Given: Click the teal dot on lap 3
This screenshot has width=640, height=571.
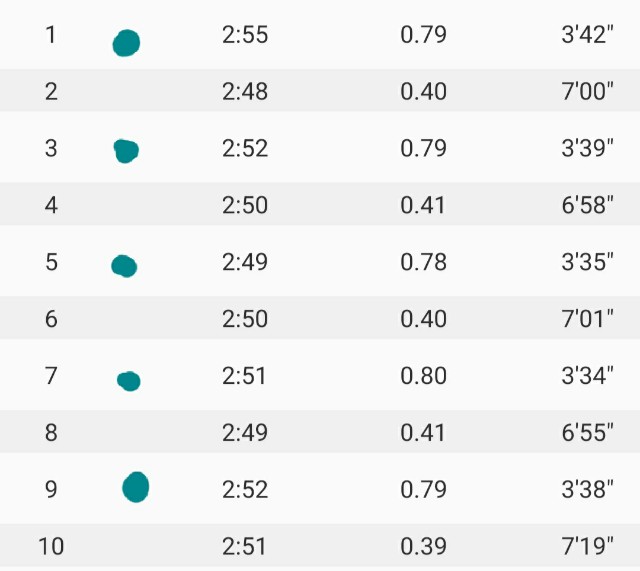Looking at the screenshot, I should (x=126, y=151).
